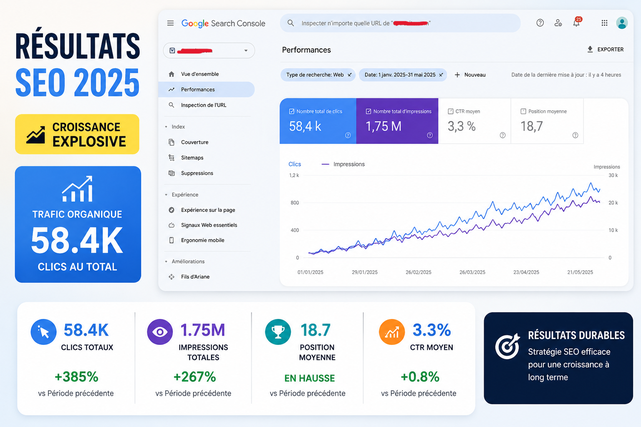
Task: Open the hamburger menu beside the Google logo
Action: click(170, 23)
